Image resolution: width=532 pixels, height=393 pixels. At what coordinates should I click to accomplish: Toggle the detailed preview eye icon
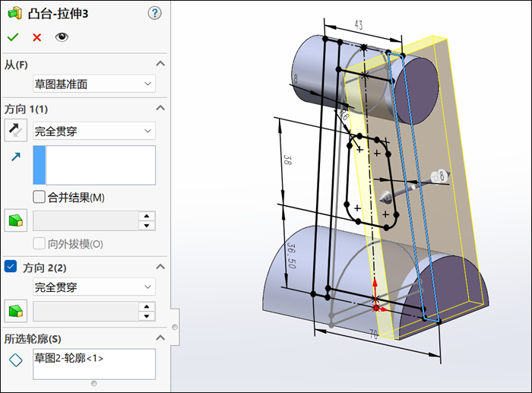click(x=62, y=36)
